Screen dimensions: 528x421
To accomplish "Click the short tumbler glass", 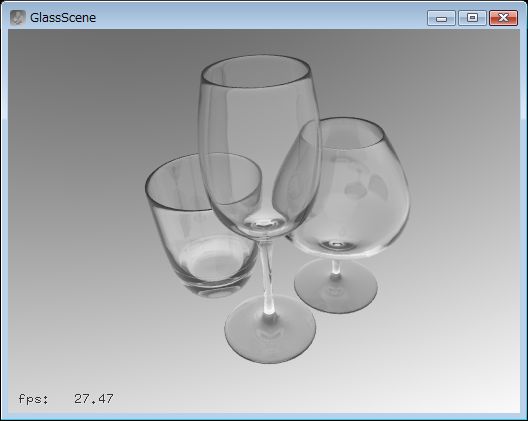I will pyautogui.click(x=203, y=226).
